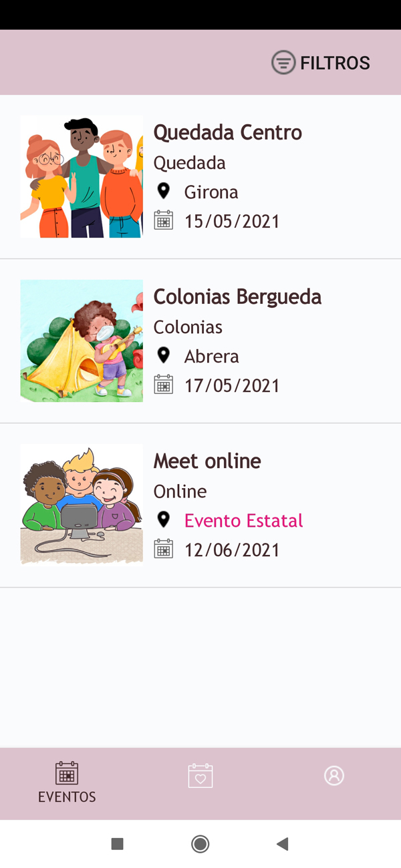This screenshot has width=401, height=868.
Task: Tap the calendar icon beside 15/05/2021
Action: tap(164, 220)
